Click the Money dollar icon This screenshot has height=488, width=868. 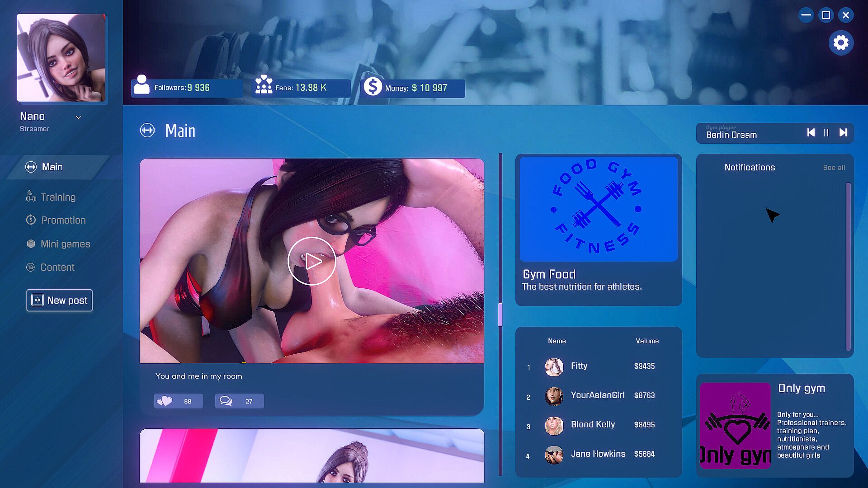click(x=373, y=86)
